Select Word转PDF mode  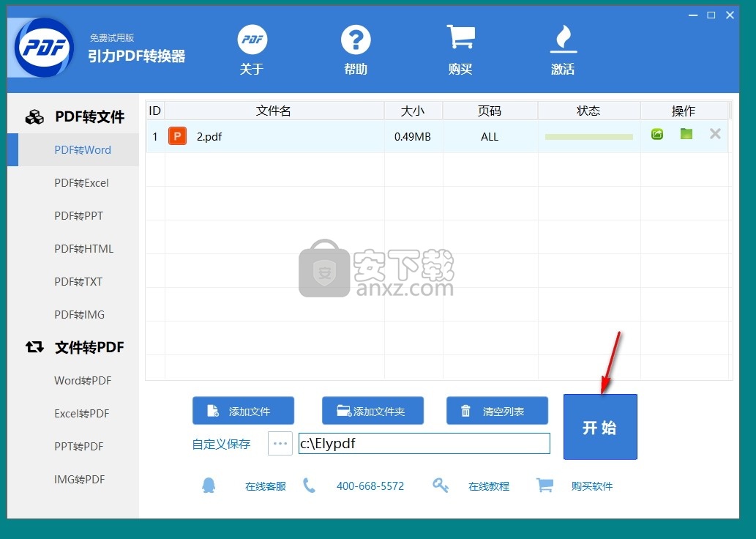coord(83,381)
